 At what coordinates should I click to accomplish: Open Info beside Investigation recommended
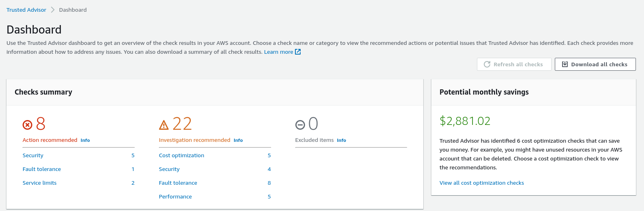coord(238,140)
